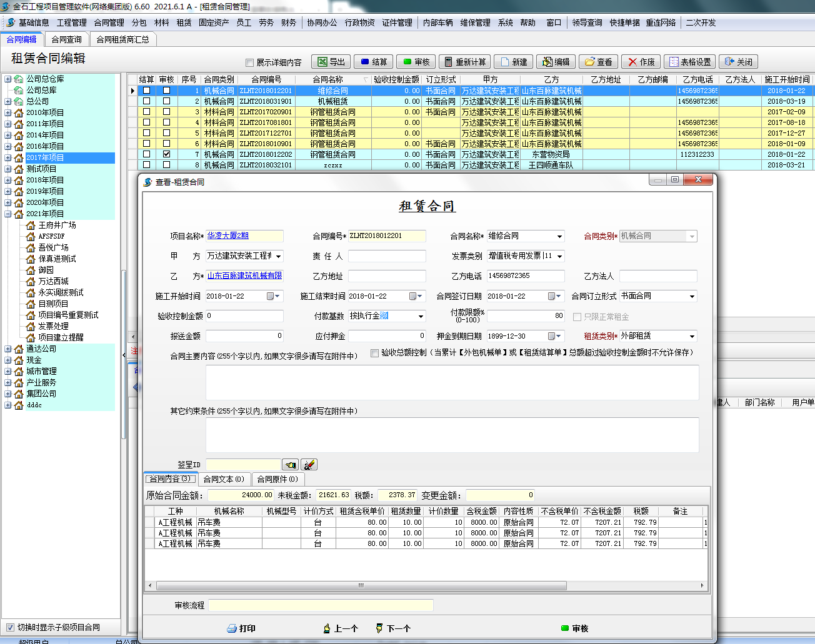Screen dimensions: 815x644
Task: Click the 作废 red X icon
Action: click(632, 62)
